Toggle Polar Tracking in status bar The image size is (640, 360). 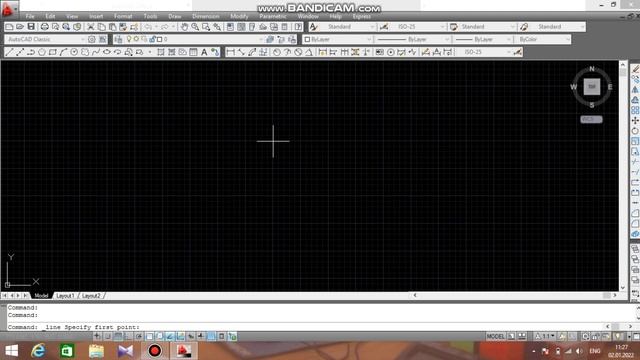tap(139, 336)
